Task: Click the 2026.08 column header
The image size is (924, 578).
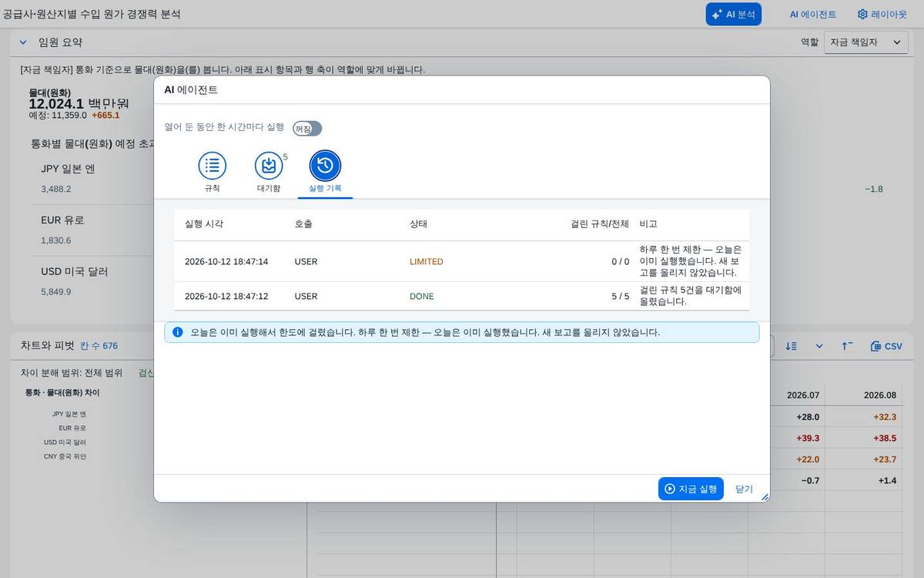Action: click(879, 395)
